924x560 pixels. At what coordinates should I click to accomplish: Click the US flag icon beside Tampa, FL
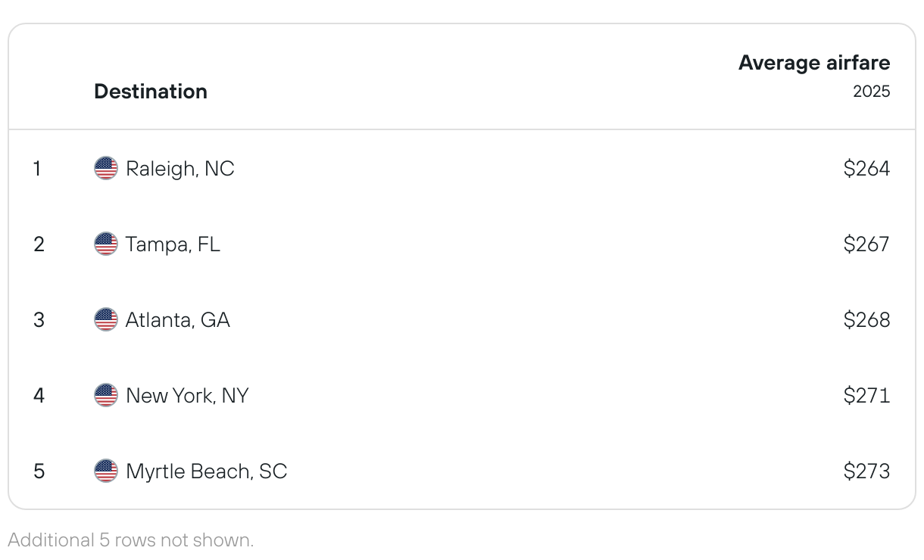[106, 244]
